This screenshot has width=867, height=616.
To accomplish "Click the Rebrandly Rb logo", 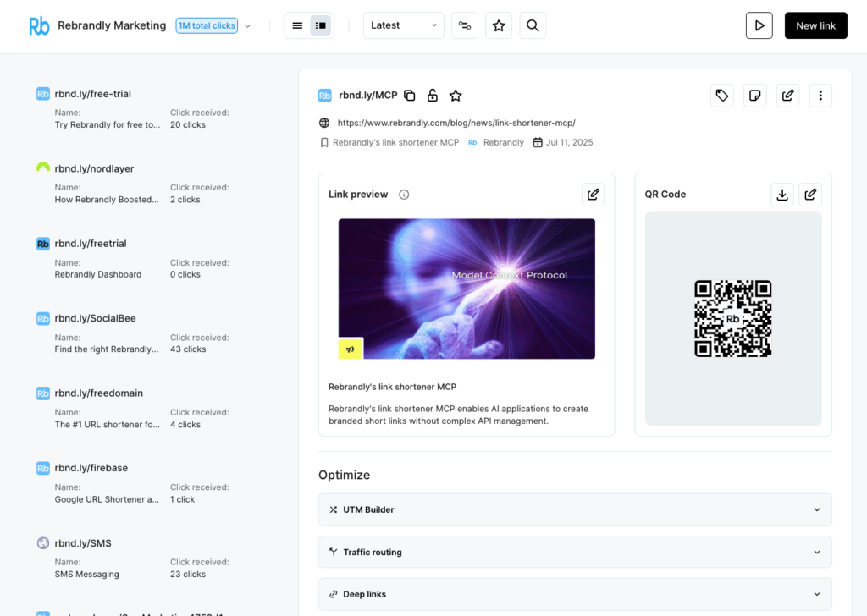I will click(x=39, y=25).
